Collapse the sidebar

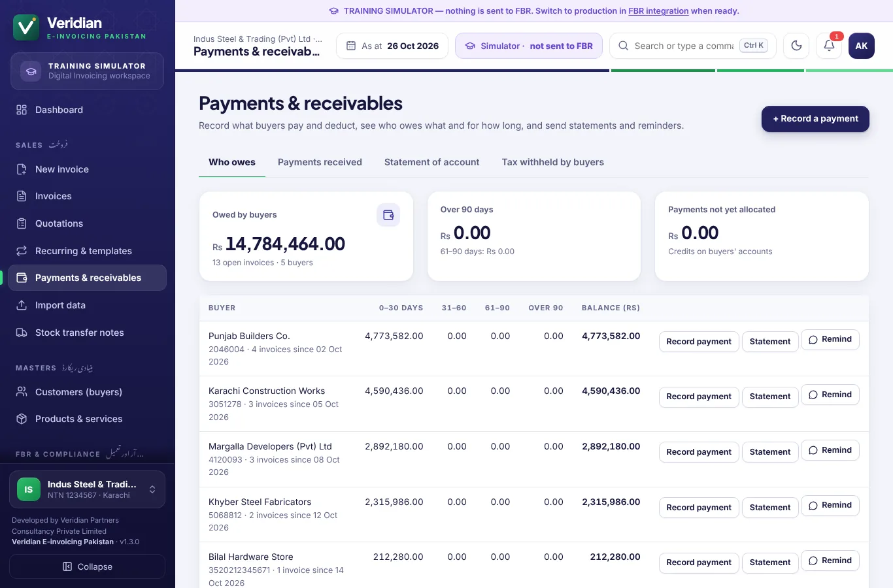pos(87,566)
